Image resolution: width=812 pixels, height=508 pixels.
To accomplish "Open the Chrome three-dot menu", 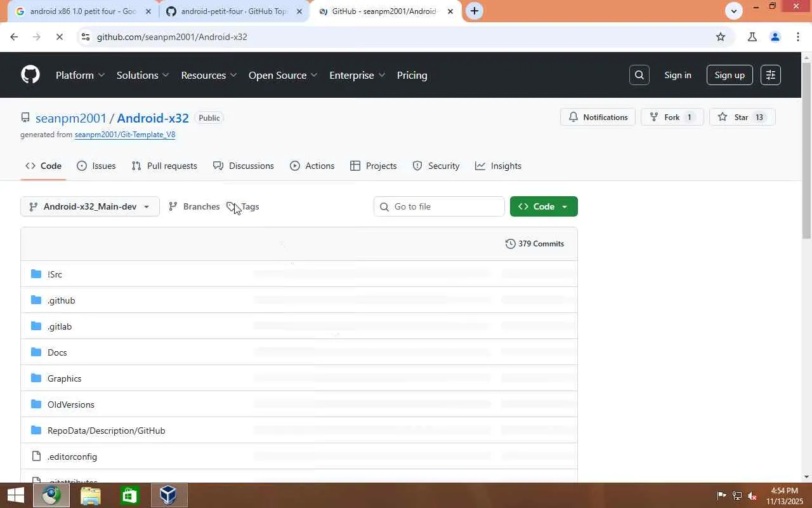I will point(797,37).
